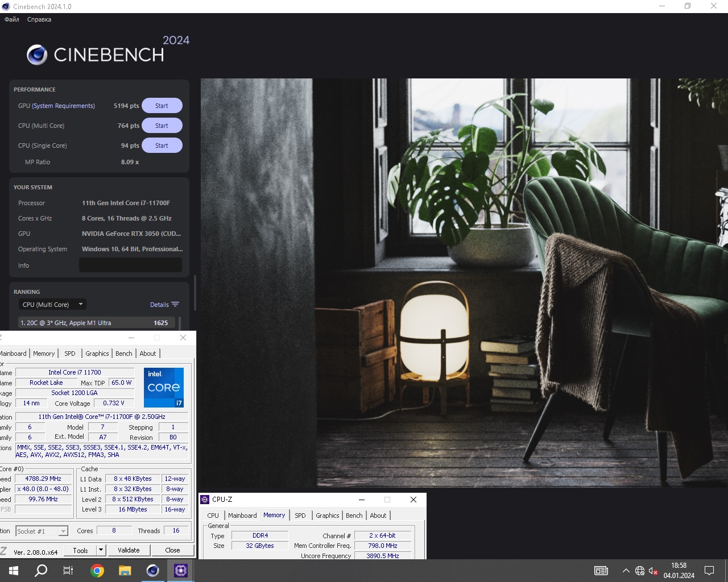Open the Socket #1 selection dropdown

click(42, 531)
